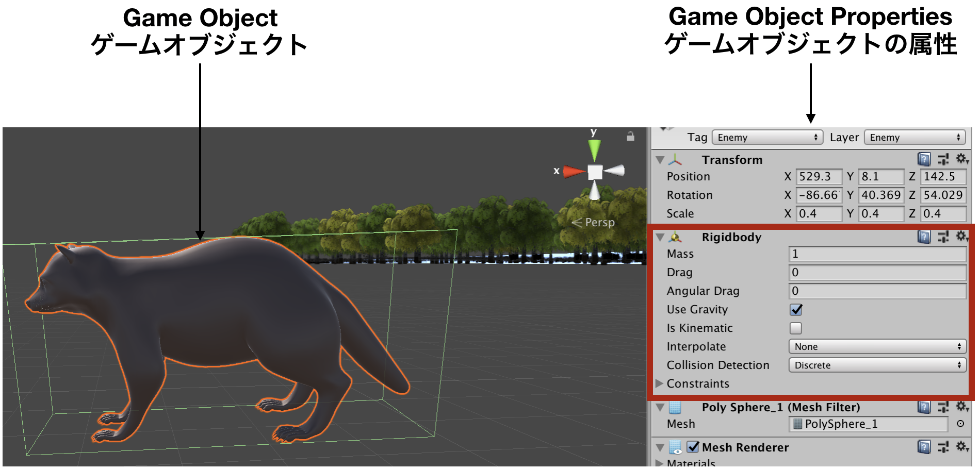Click the Position Y field
Viewport: 980px width, 469px height.
(881, 176)
